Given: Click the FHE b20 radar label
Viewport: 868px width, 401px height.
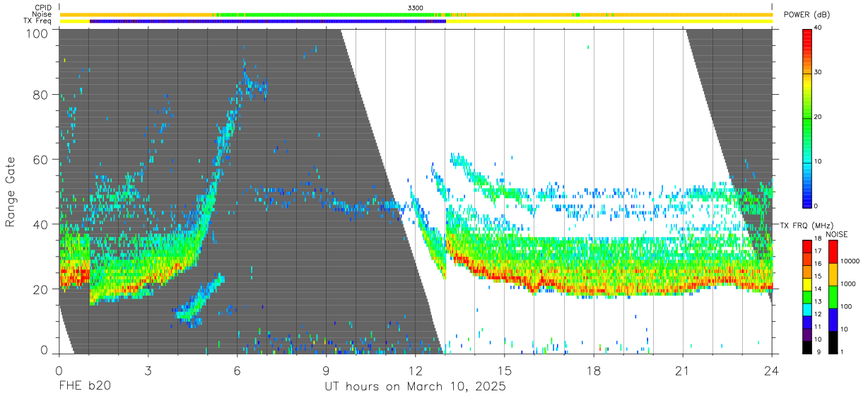Looking at the screenshot, I should 84,387.
